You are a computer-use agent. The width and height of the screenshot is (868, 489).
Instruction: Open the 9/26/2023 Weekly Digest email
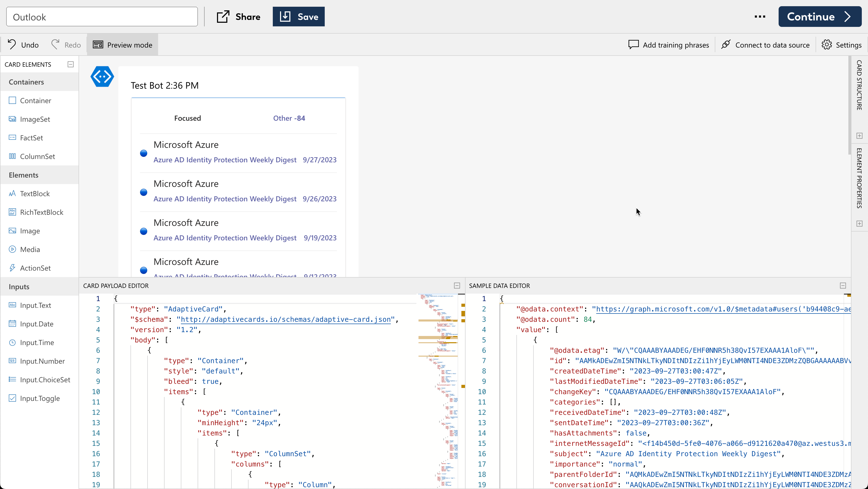pos(238,192)
